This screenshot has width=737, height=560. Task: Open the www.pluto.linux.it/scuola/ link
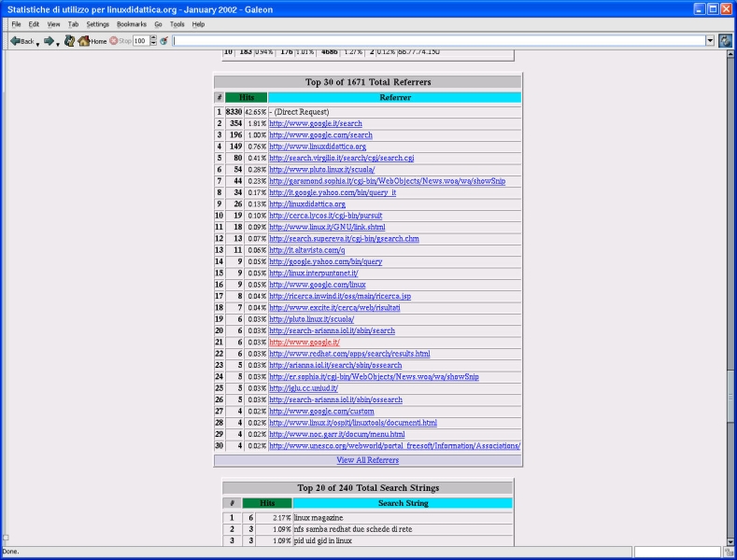click(322, 170)
